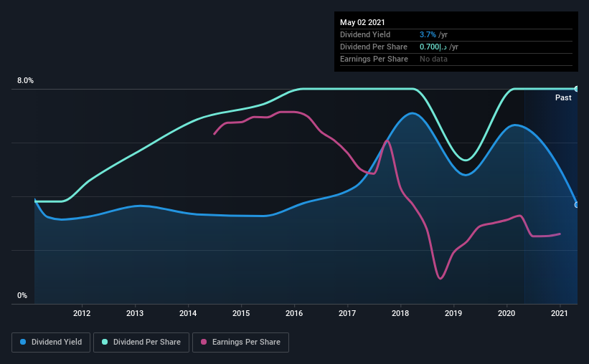The height and width of the screenshot is (364, 589).
Task: Click the tooltip date May 02 2021
Action: pyautogui.click(x=362, y=22)
